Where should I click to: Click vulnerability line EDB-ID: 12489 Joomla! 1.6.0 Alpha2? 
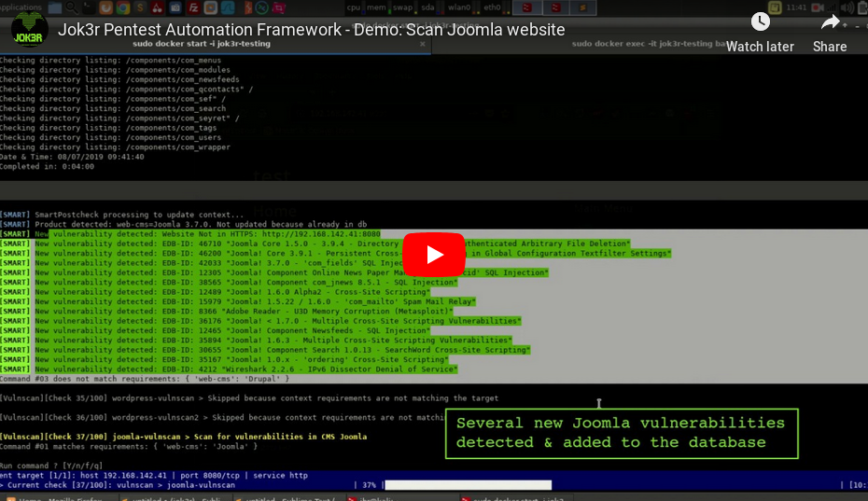click(x=216, y=292)
